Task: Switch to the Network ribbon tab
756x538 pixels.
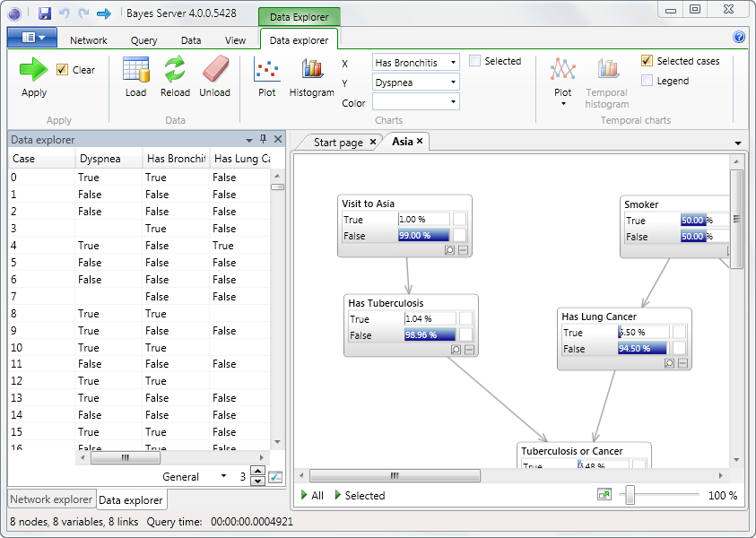Action: [88, 39]
